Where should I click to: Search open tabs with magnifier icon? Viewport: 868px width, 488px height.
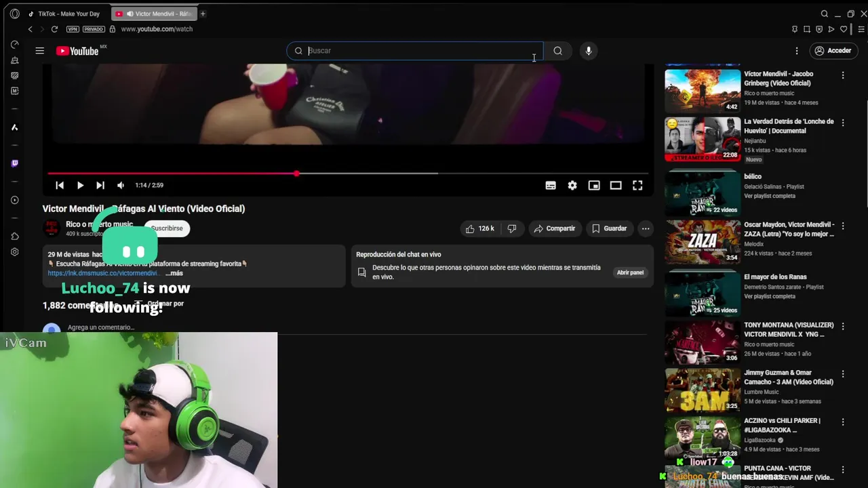click(825, 14)
